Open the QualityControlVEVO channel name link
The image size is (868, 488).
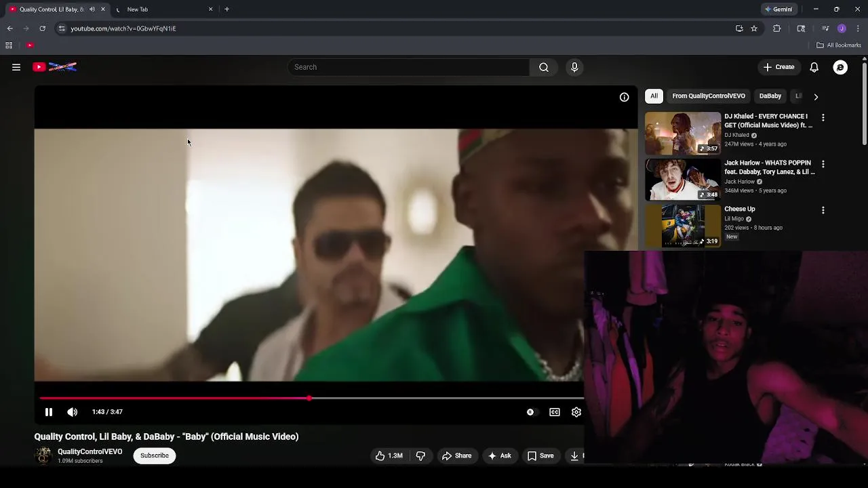90,451
